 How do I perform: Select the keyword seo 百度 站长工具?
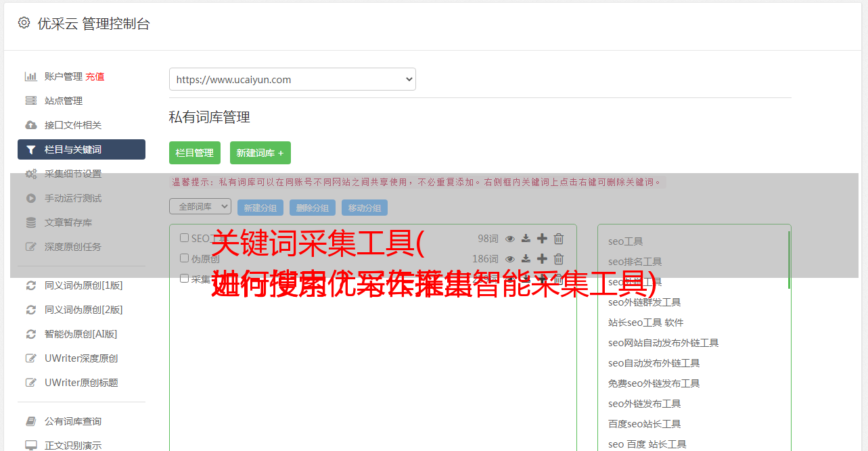point(647,444)
